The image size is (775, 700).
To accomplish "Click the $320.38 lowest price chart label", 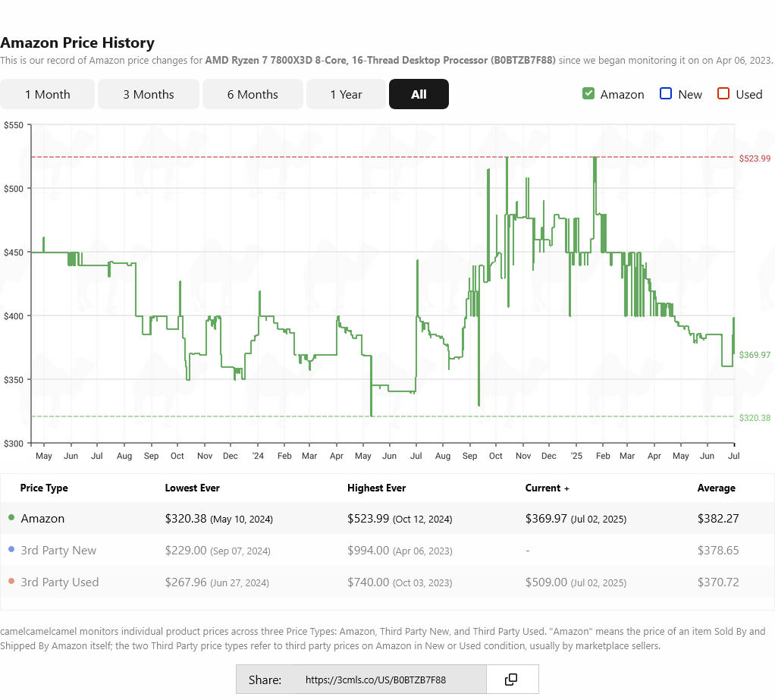I will (755, 418).
